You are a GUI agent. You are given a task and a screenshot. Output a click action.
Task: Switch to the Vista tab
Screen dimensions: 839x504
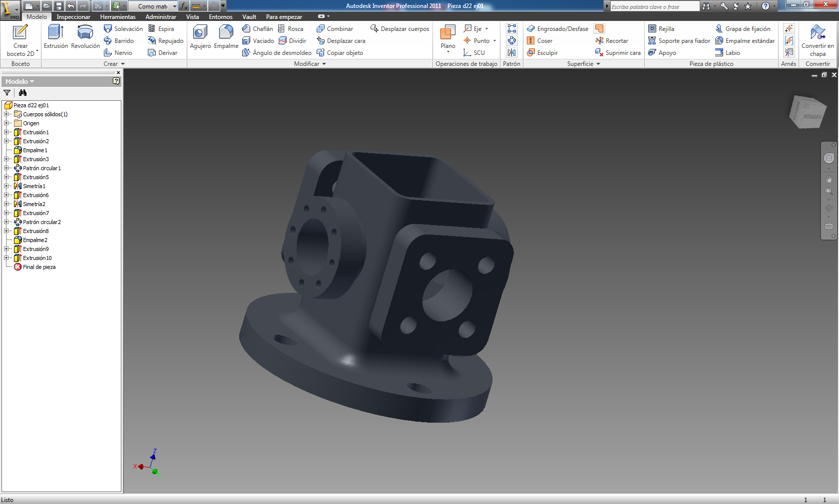point(193,17)
